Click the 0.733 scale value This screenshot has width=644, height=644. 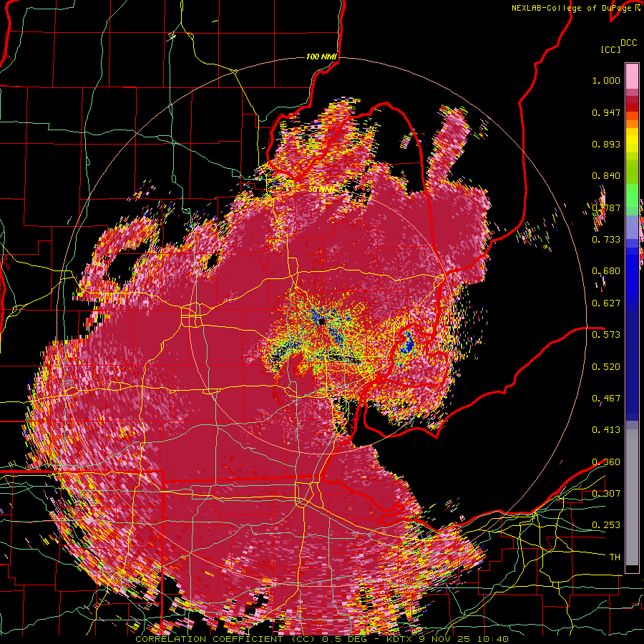[x=606, y=240]
